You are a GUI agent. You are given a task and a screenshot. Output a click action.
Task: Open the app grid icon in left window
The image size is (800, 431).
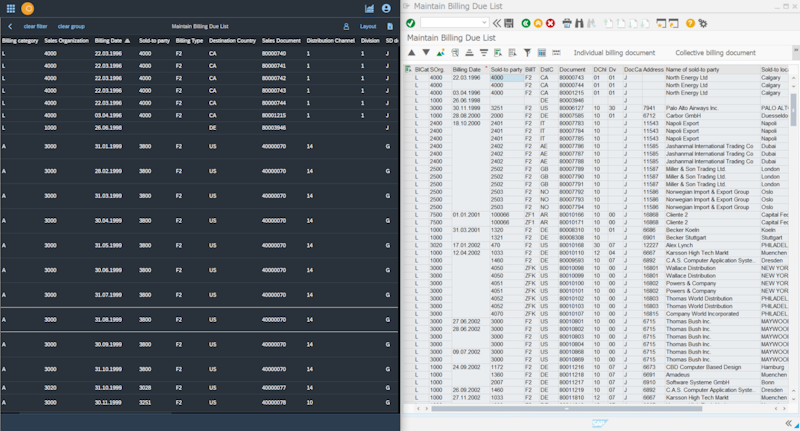(11, 8)
